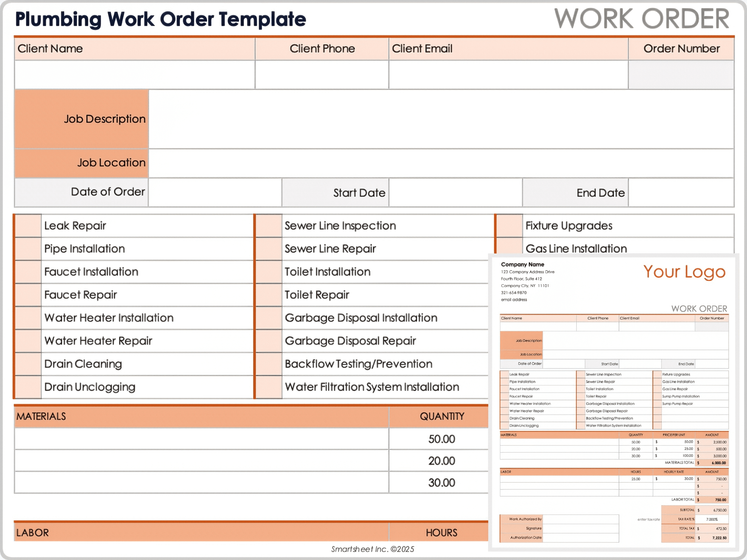Mark the Water Heater Installation checkbox
Image resolution: width=747 pixels, height=560 pixels.
point(28,318)
